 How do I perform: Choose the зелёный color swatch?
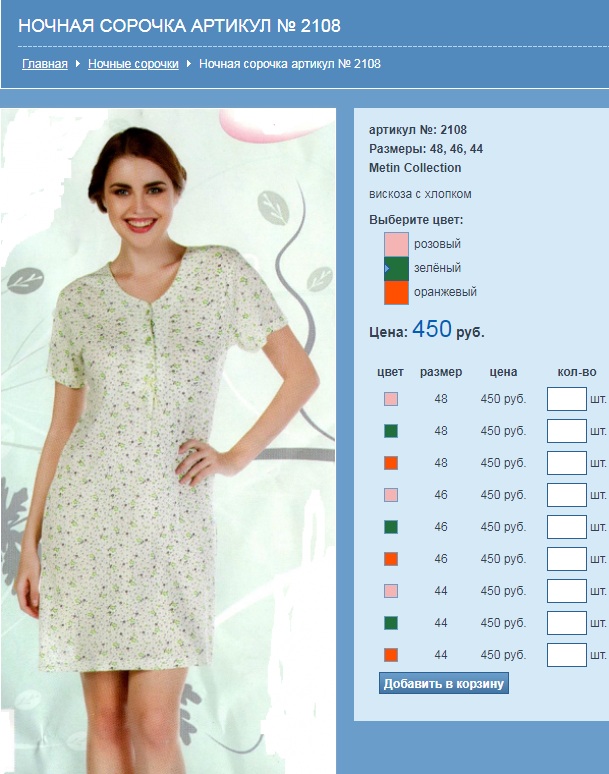click(x=397, y=268)
